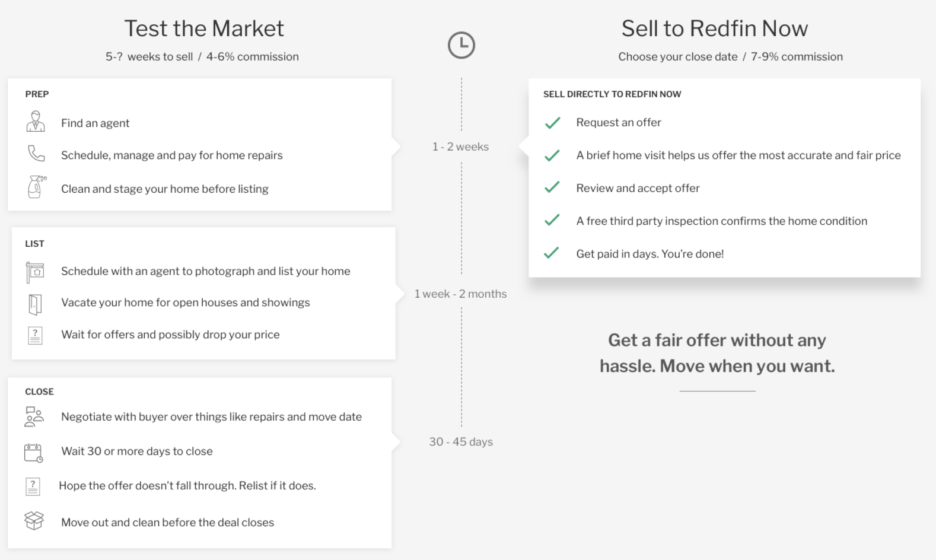Image resolution: width=936 pixels, height=560 pixels.
Task: Click the calendar icon beside Wait 30 or more days
Action: (33, 453)
